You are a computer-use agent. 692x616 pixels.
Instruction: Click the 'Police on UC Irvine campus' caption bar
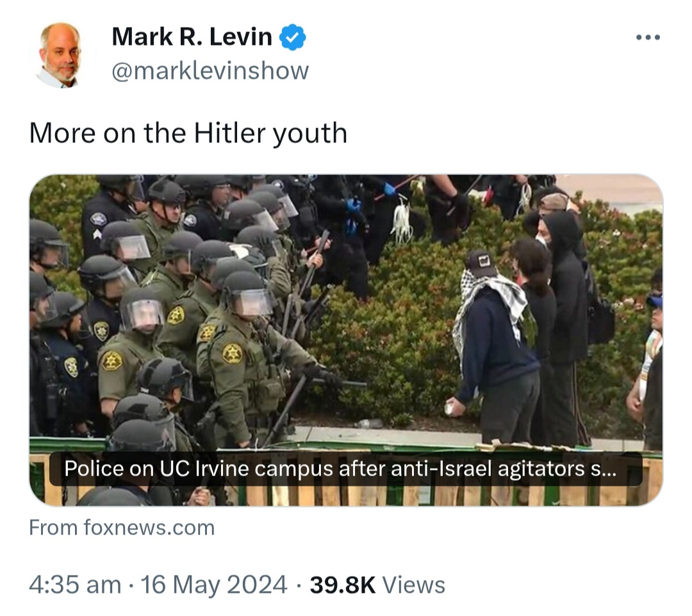coord(346,469)
